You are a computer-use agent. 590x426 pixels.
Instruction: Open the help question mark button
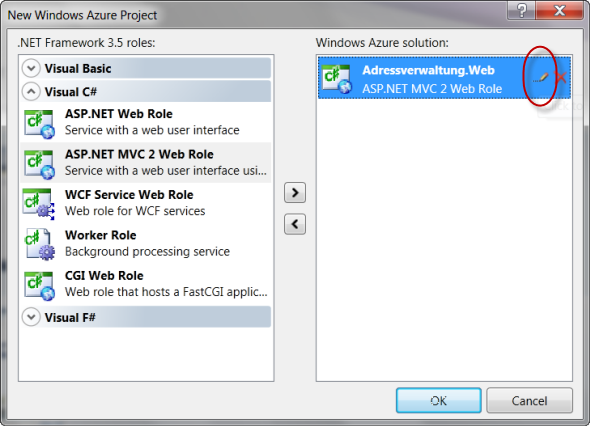coord(522,11)
